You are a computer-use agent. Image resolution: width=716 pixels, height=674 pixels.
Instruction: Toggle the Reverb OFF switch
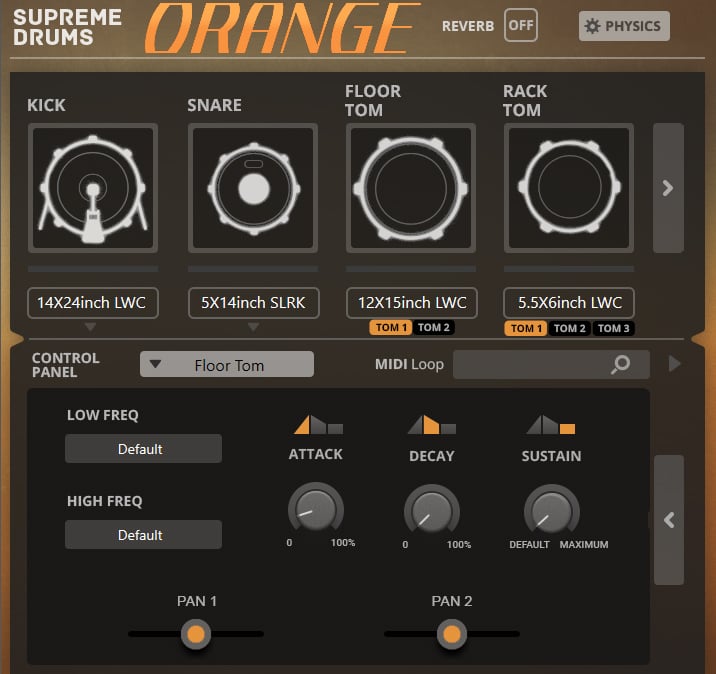coord(520,26)
